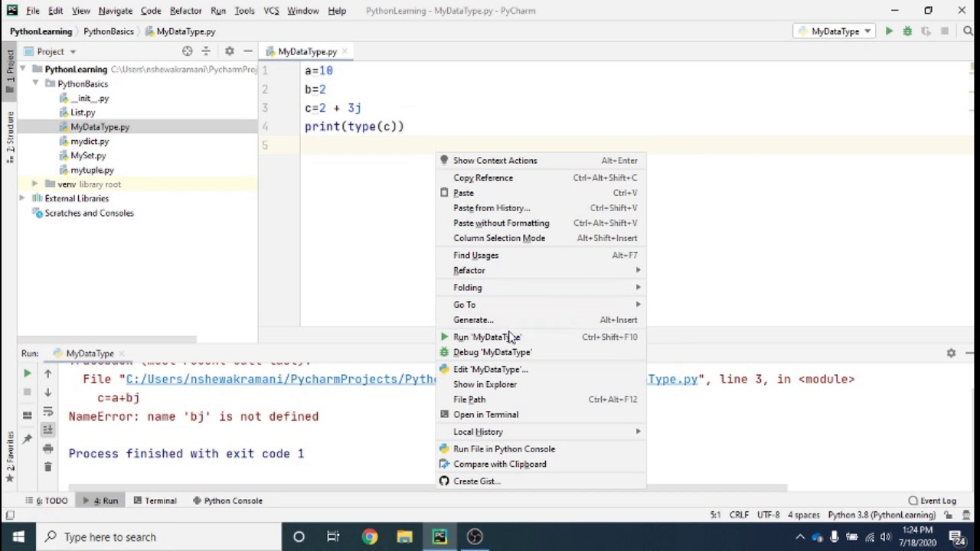Click Down the Stack Trace arrow
This screenshot has height=551, width=980.
pyautogui.click(x=47, y=392)
